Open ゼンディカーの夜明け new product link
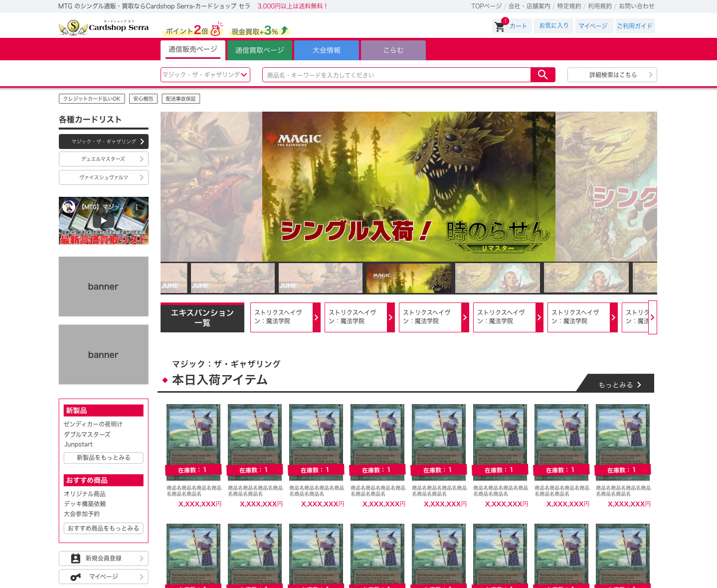The image size is (717, 588). point(93,424)
